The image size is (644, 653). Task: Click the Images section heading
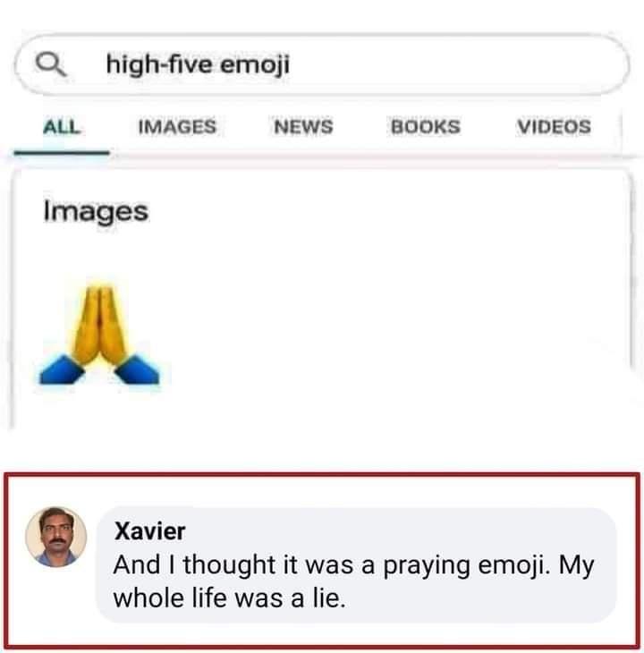tap(95, 212)
